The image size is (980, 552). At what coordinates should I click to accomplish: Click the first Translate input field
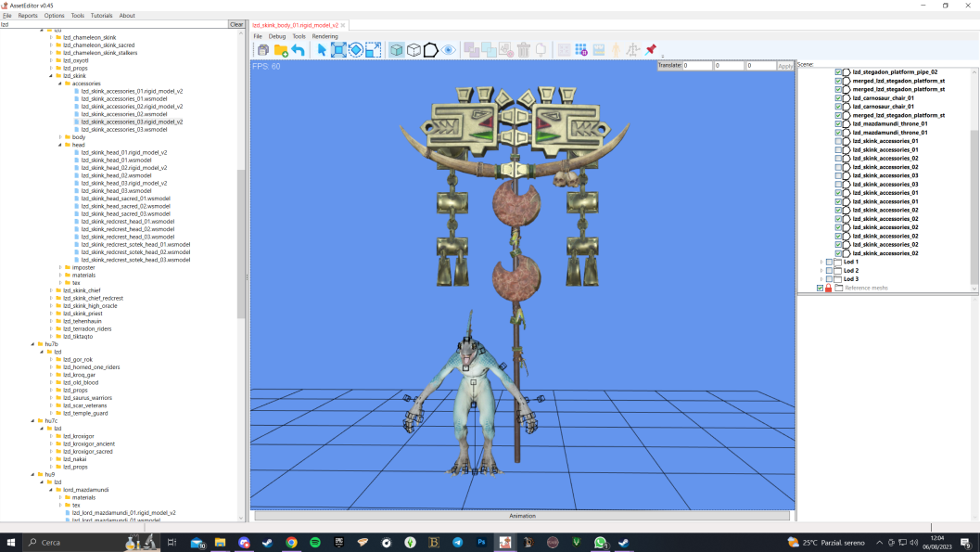(x=697, y=66)
